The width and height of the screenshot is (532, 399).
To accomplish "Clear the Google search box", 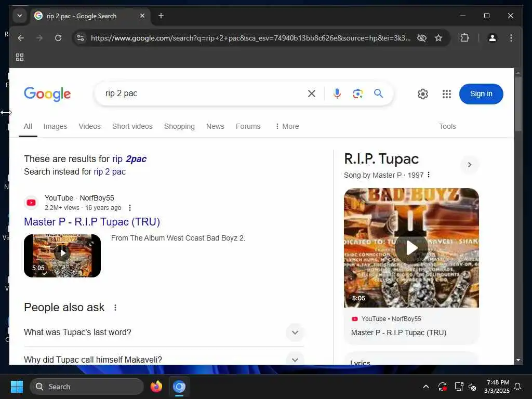I will 312,94.
